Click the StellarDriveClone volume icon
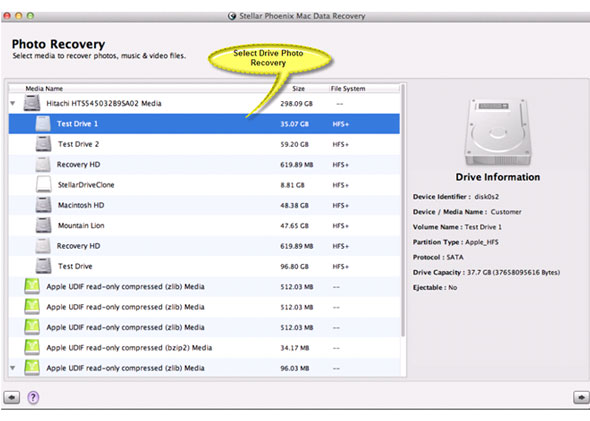The height and width of the screenshot is (421, 590). coord(43,184)
